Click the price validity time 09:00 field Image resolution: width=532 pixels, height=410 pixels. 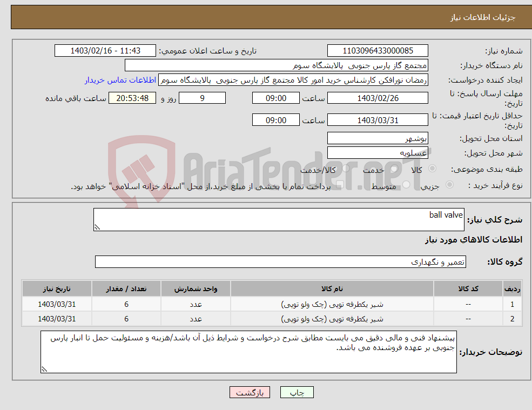276,120
